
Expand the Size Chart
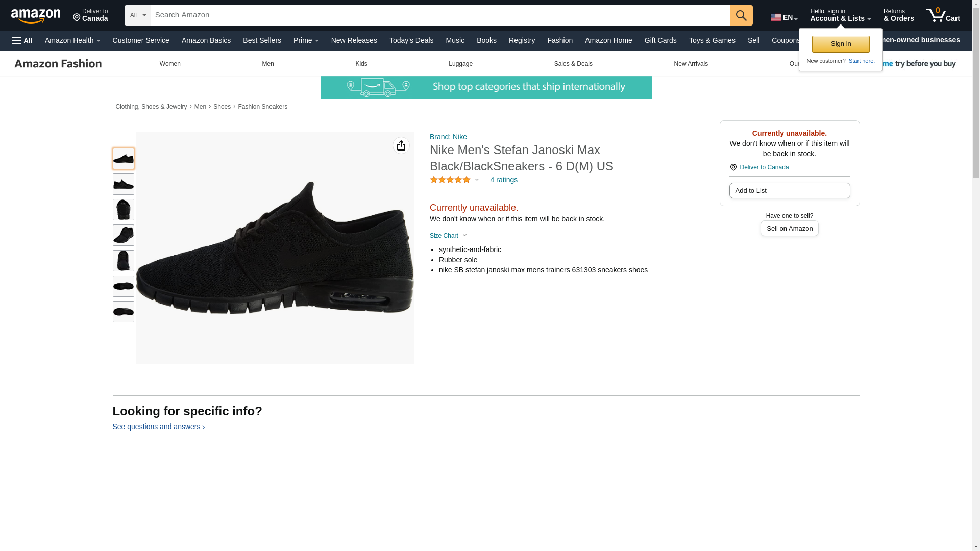coord(448,236)
